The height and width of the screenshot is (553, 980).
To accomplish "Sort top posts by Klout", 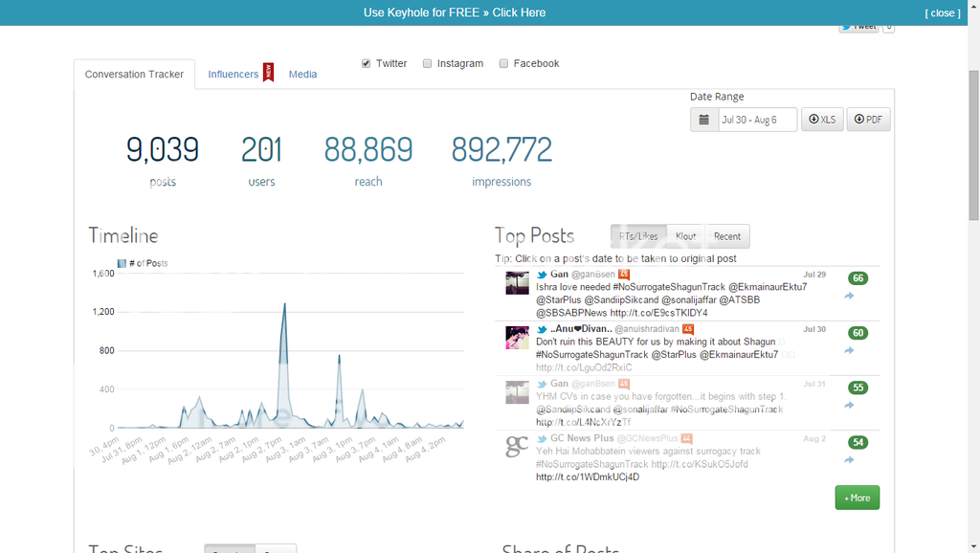I will tap(685, 236).
